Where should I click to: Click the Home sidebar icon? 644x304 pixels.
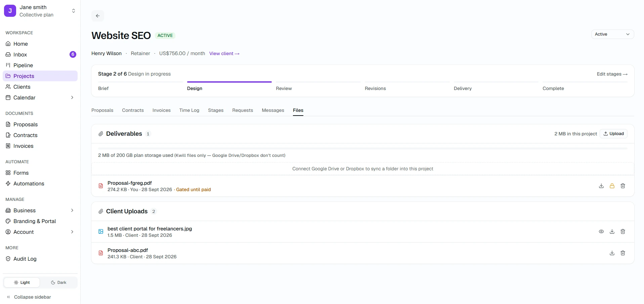(8, 44)
